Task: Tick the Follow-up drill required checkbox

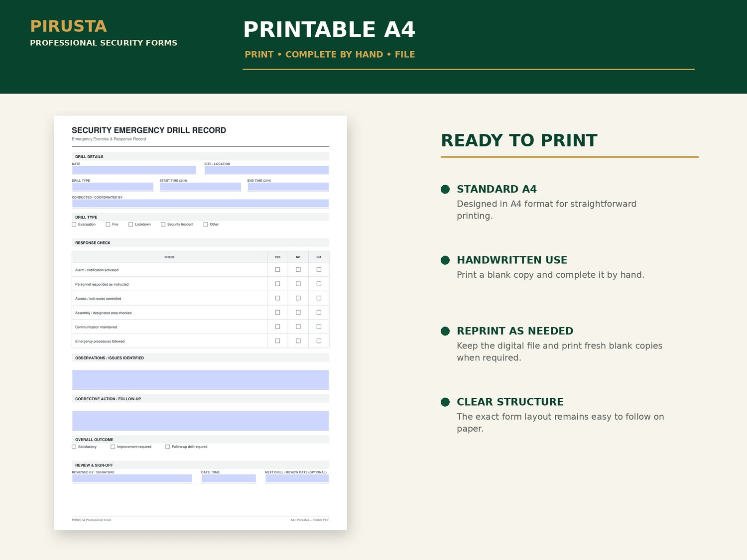Action: [168, 447]
